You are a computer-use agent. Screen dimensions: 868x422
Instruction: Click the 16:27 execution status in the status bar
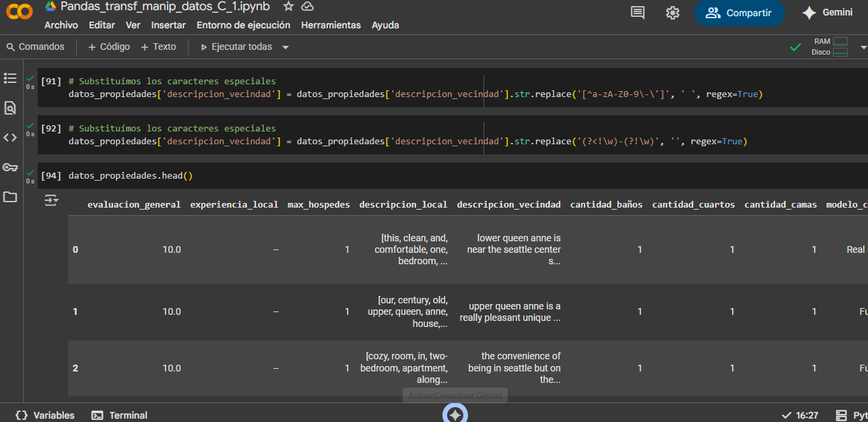coord(800,415)
